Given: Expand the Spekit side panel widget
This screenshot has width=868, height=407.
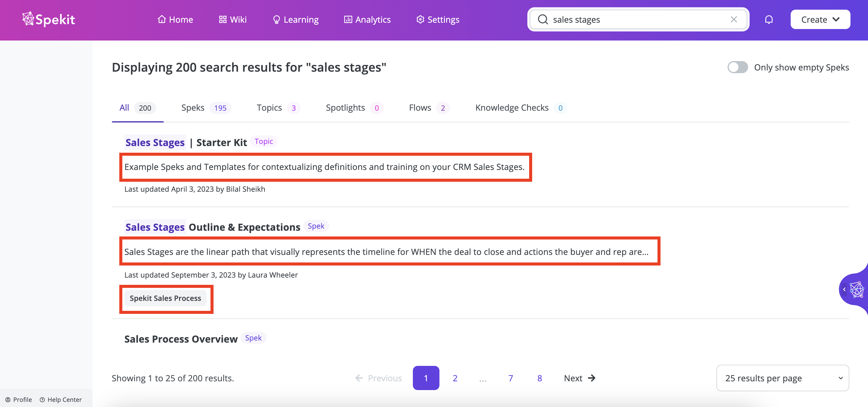Looking at the screenshot, I should (853, 289).
